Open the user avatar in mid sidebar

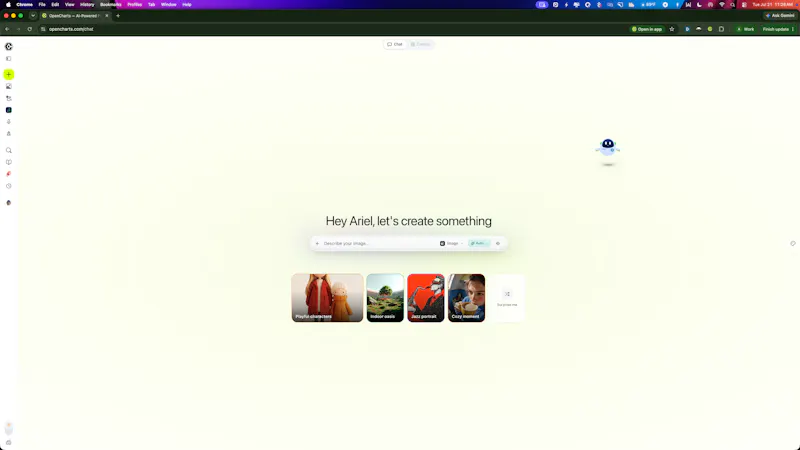pos(9,203)
